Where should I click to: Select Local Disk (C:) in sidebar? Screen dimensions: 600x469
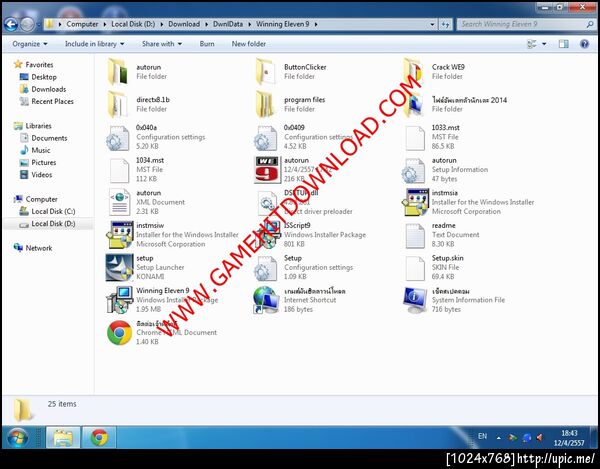[53, 211]
